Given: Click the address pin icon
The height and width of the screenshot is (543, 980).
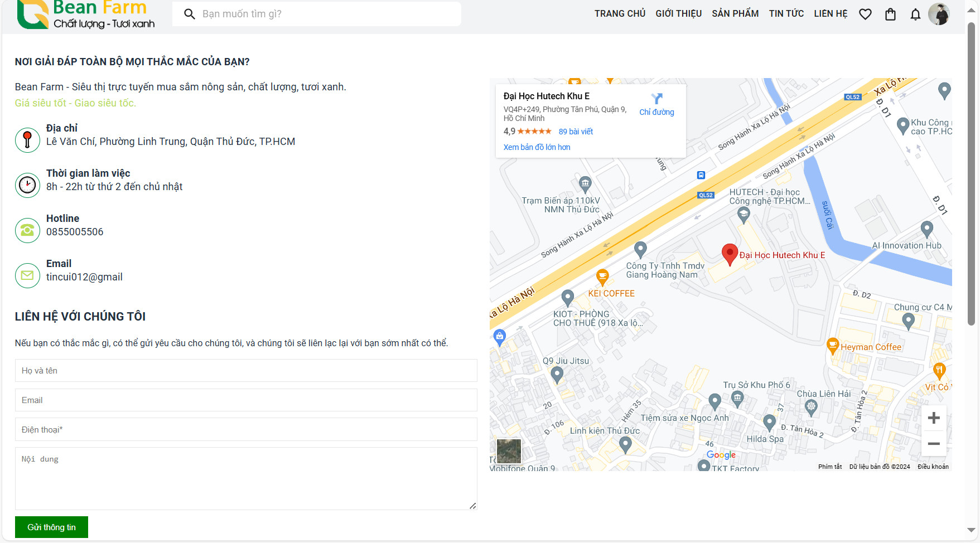Looking at the screenshot, I should [x=27, y=140].
